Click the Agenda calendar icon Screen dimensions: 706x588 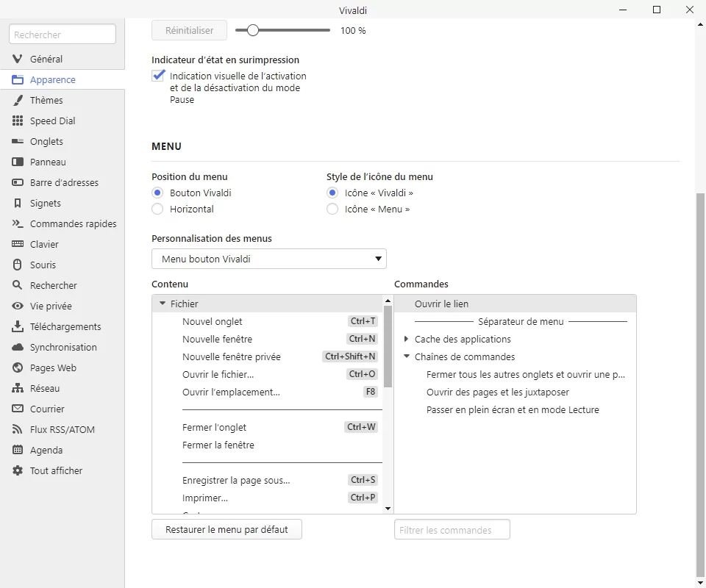click(x=17, y=450)
